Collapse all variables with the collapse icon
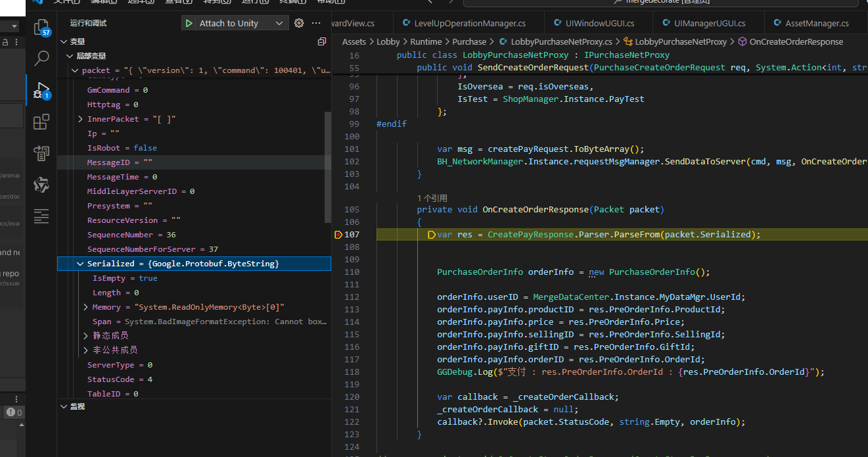This screenshot has height=457, width=868. pos(322,41)
